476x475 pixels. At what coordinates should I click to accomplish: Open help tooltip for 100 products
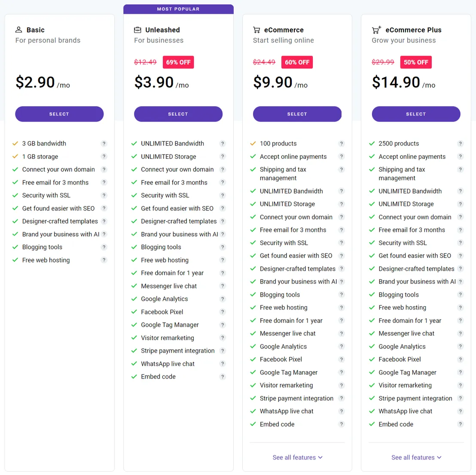[342, 143]
